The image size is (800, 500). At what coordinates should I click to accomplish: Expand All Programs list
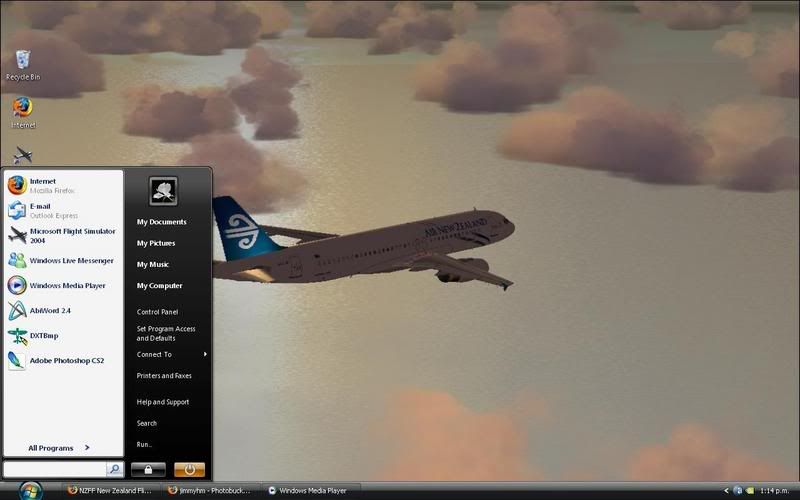(58, 448)
